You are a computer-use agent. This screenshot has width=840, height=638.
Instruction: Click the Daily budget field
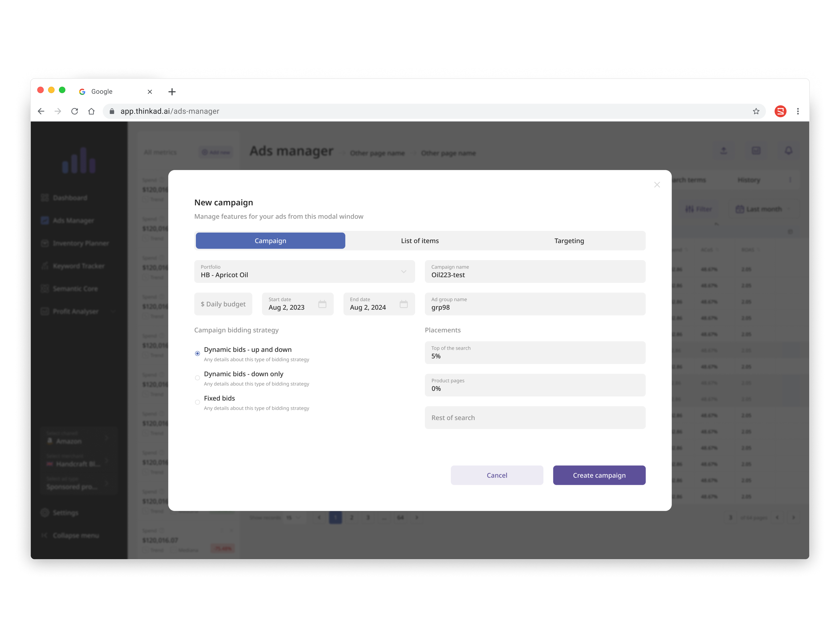pyautogui.click(x=223, y=304)
